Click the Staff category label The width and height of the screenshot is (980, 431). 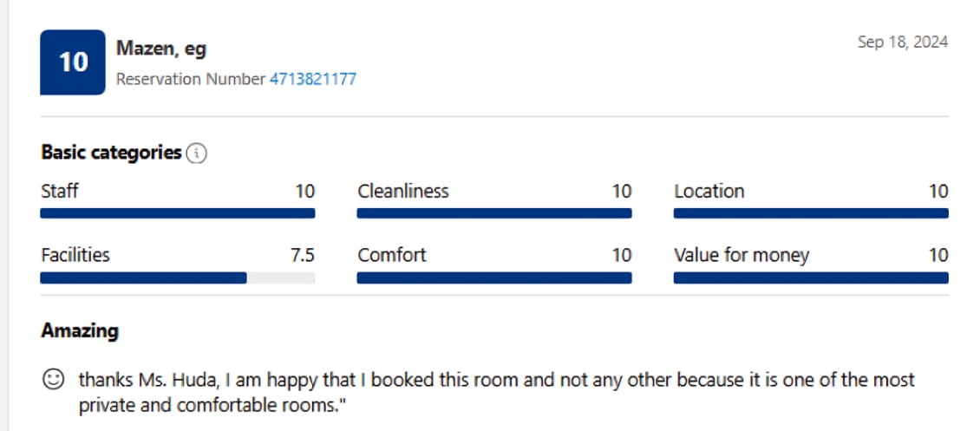[x=60, y=191]
